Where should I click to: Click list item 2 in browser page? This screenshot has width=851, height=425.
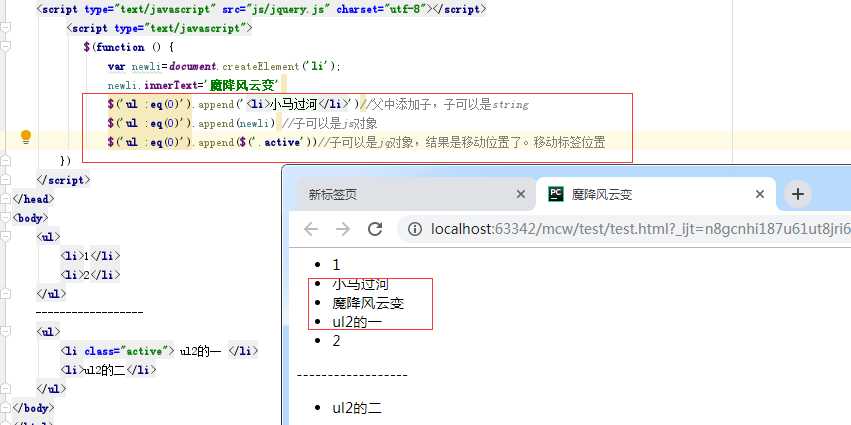[x=336, y=341]
